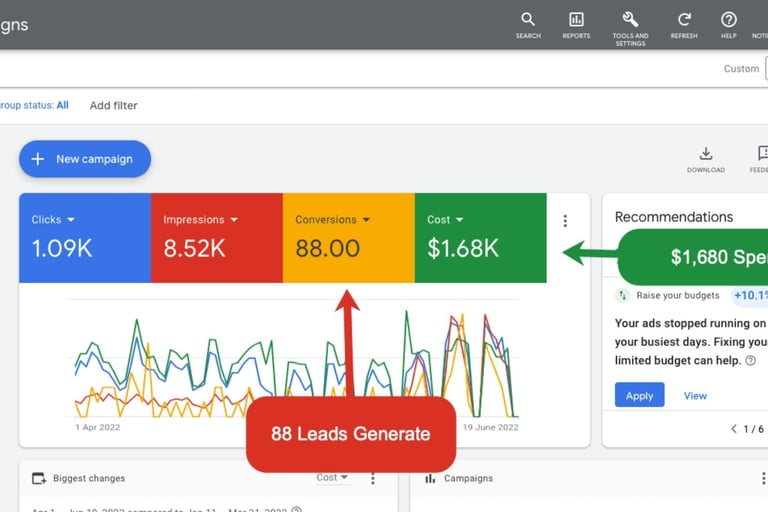768x512 pixels.
Task: Open the overview card three-dot menu
Action: 565,221
